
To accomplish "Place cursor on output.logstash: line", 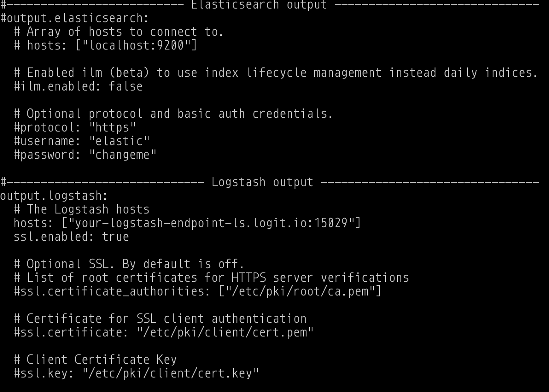I will pos(54,196).
